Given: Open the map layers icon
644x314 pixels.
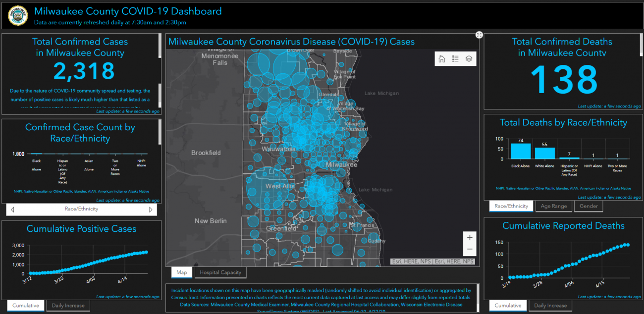Looking at the screenshot, I should pos(469,59).
